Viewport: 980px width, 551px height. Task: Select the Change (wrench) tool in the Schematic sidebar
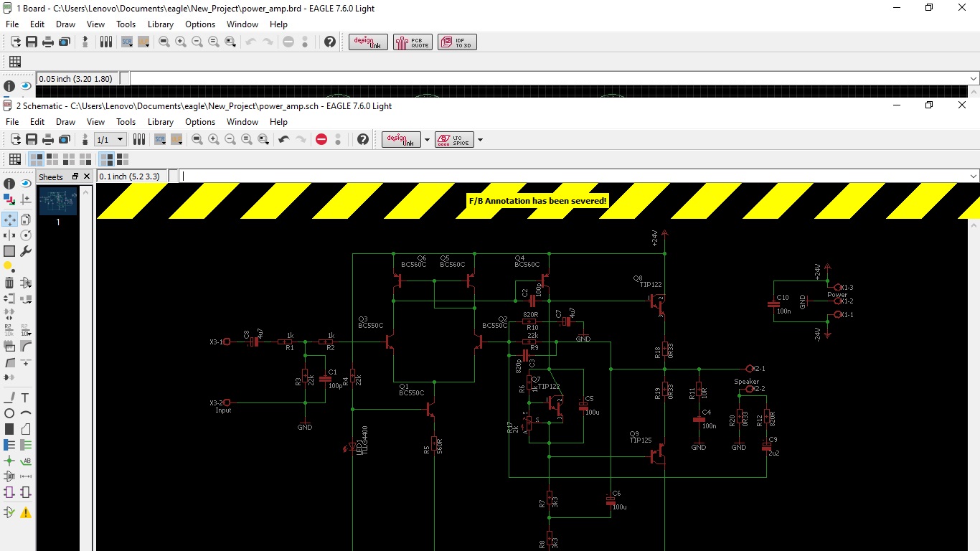pos(26,251)
